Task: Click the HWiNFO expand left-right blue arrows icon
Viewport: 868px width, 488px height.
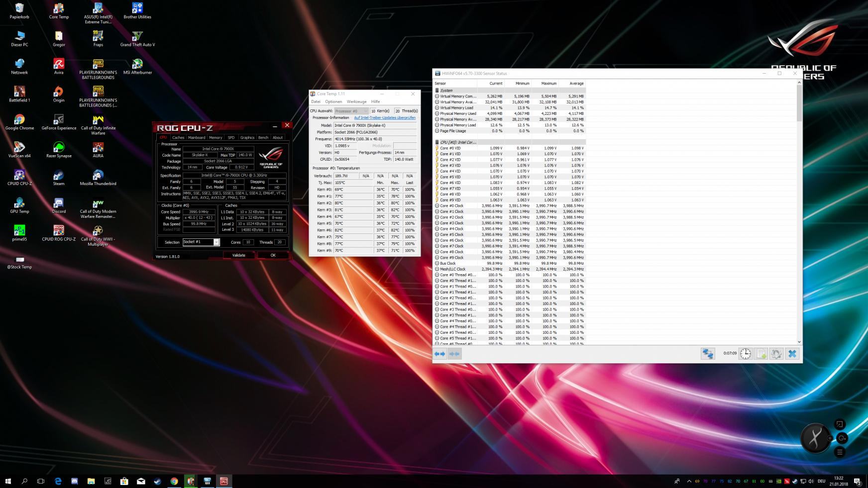Action: (440, 354)
